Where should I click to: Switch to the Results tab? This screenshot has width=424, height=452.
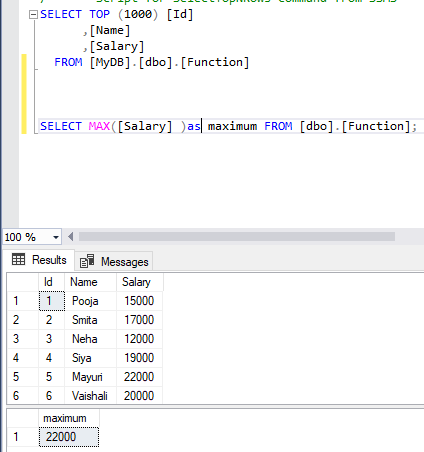pyautogui.click(x=39, y=260)
